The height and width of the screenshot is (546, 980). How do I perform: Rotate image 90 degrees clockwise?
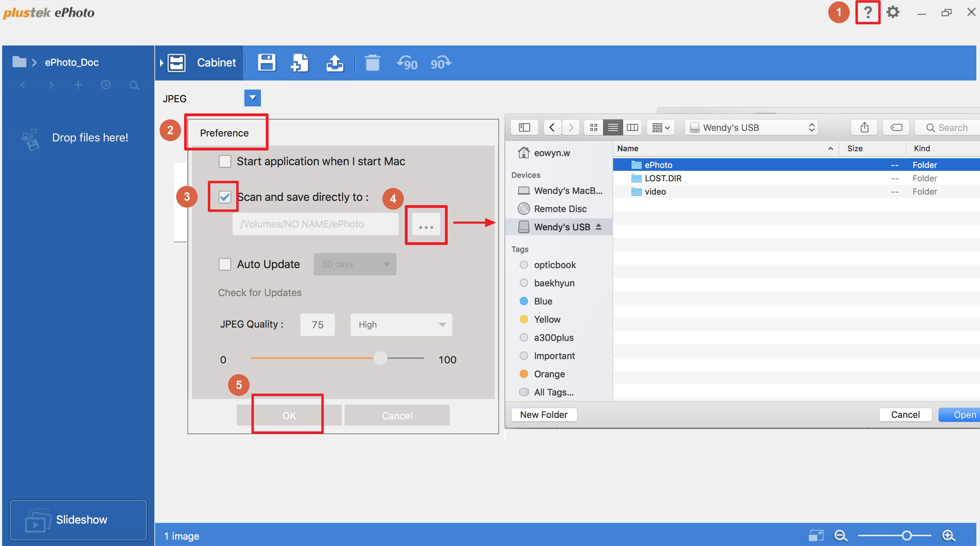click(x=440, y=63)
